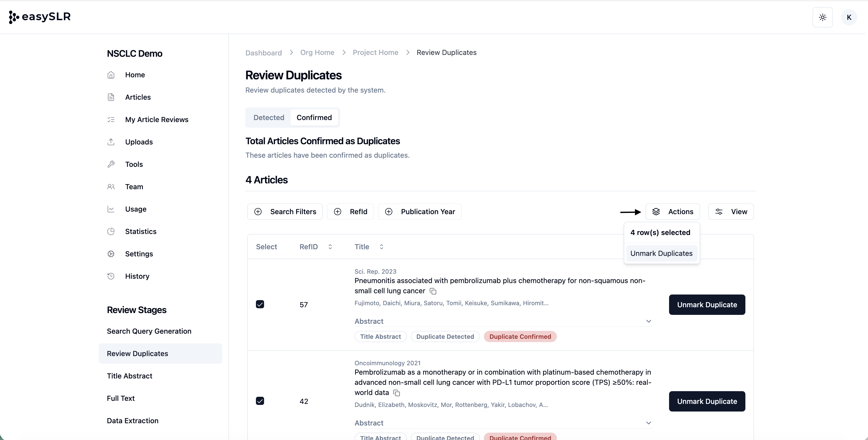Viewport: 868px width, 440px height.
Task: Click the History clock icon
Action: pos(111,276)
